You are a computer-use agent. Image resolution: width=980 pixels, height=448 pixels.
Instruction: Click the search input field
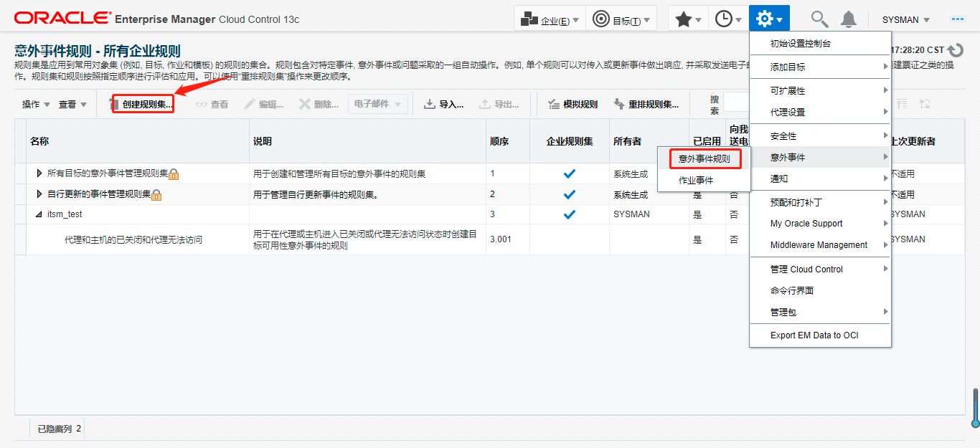[736, 102]
